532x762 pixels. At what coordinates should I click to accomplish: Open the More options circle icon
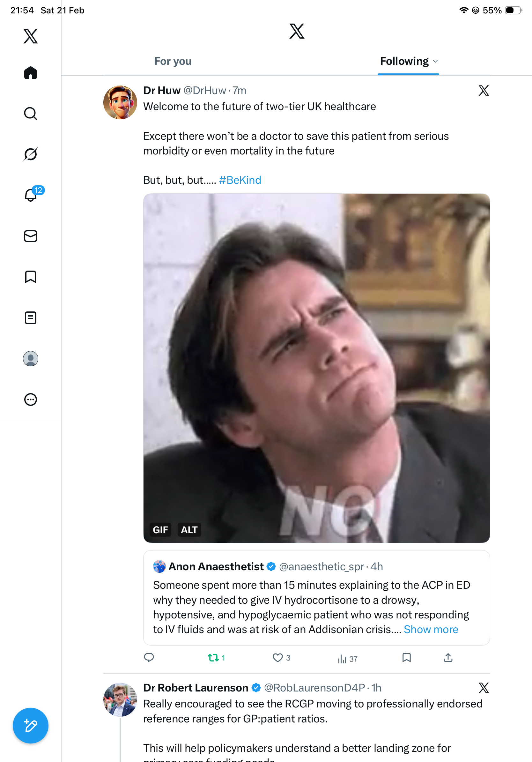pos(31,399)
